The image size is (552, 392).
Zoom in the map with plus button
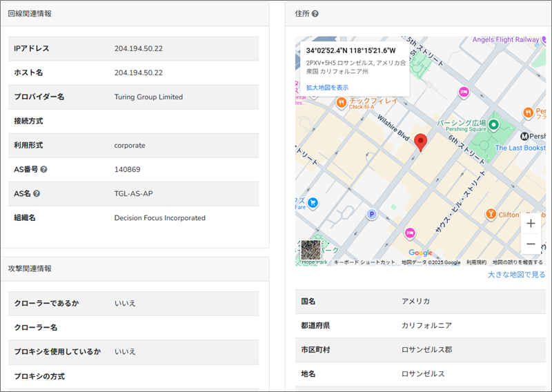coord(531,224)
